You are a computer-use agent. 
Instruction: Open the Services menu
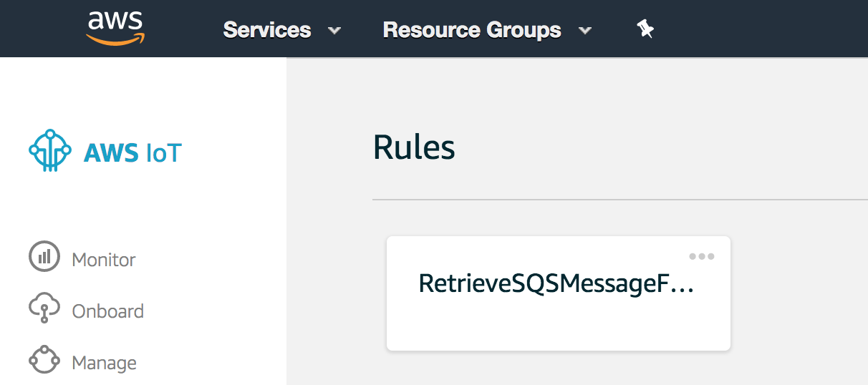267,30
